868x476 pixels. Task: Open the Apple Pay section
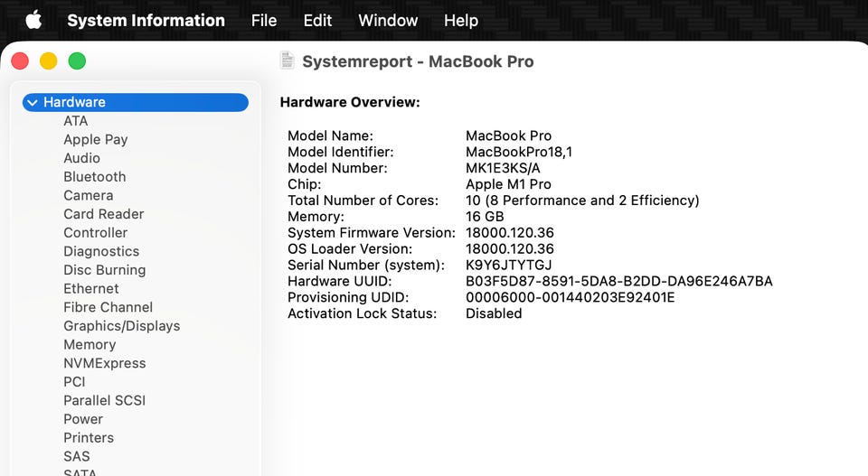click(96, 139)
